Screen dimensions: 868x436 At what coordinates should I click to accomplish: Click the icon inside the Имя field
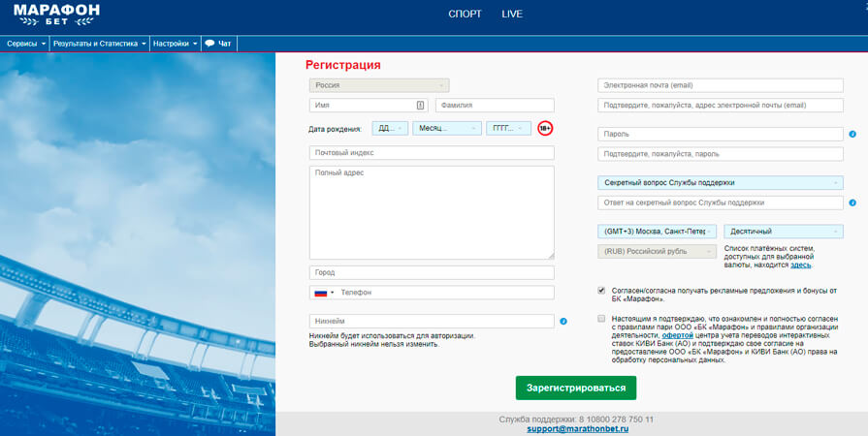420,106
